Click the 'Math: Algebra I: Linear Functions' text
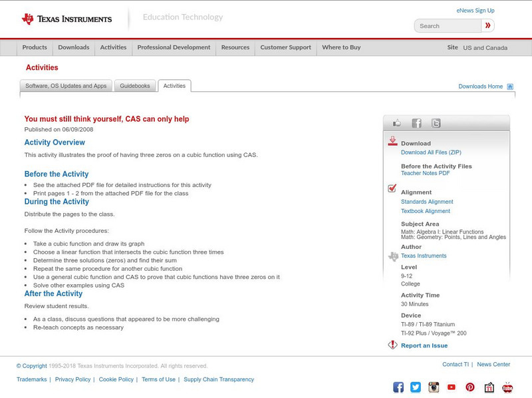 click(442, 232)
